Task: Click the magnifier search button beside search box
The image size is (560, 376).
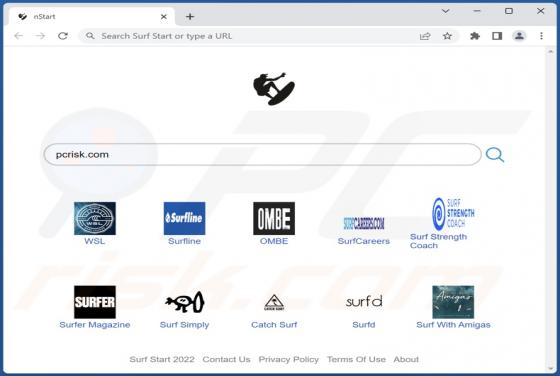Action: 495,155
